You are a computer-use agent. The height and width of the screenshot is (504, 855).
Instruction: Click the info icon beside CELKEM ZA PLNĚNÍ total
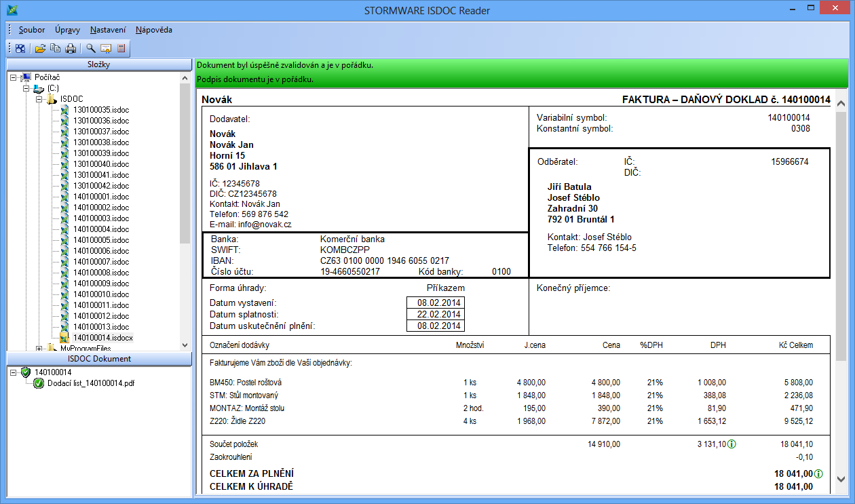pyautogui.click(x=819, y=473)
